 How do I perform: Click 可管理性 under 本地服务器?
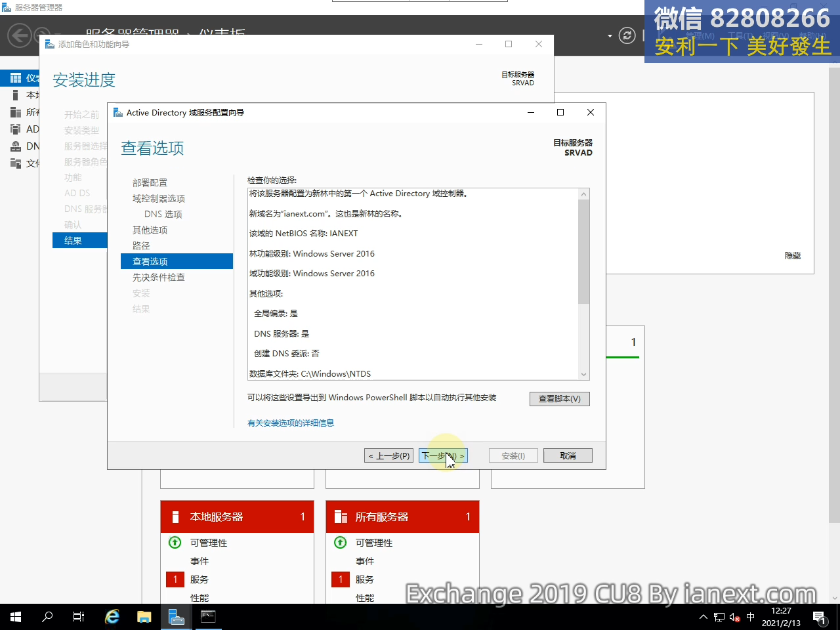[x=209, y=543]
